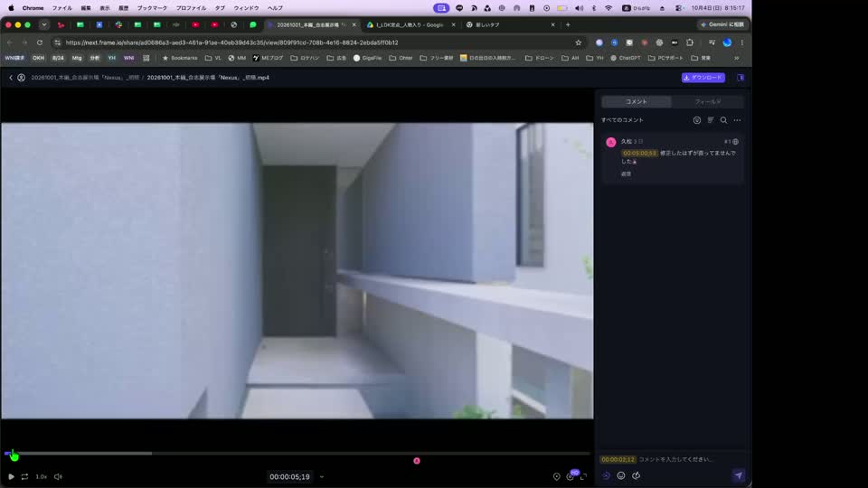Screen dimensions: 868x488
Task: Open the annotation draw tool icon
Action: [x=636, y=475]
